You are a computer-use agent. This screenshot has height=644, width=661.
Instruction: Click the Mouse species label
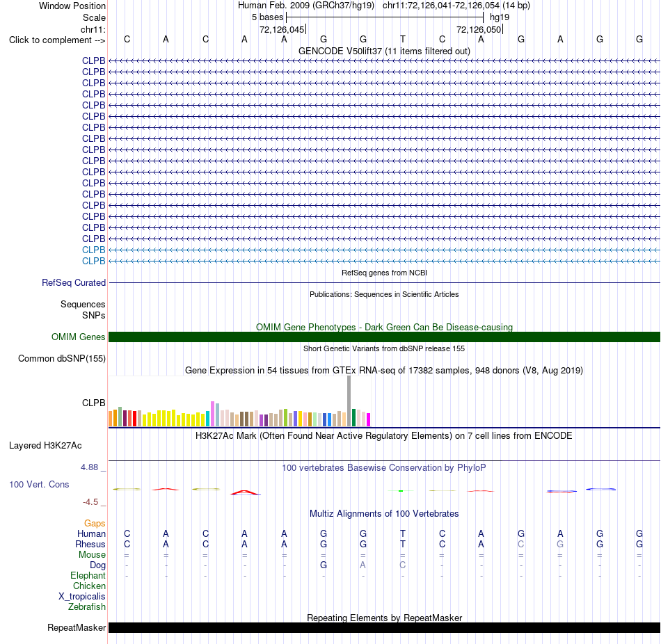pos(92,555)
